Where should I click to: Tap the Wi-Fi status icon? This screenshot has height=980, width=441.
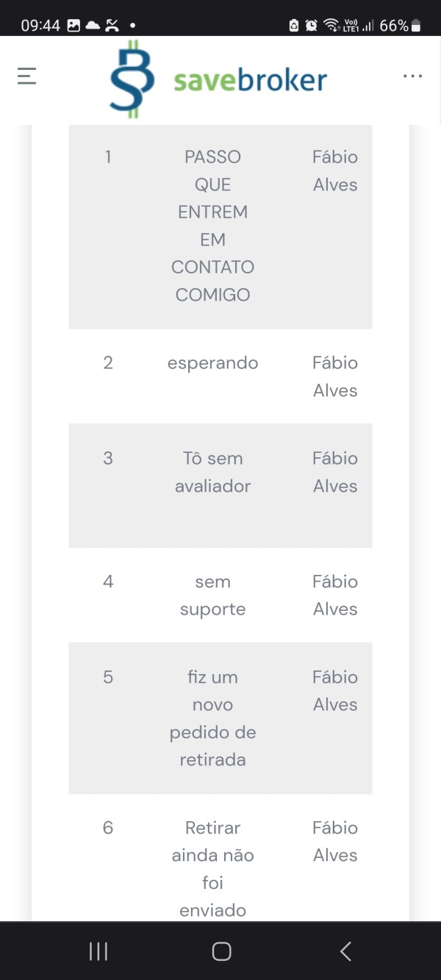(x=331, y=26)
